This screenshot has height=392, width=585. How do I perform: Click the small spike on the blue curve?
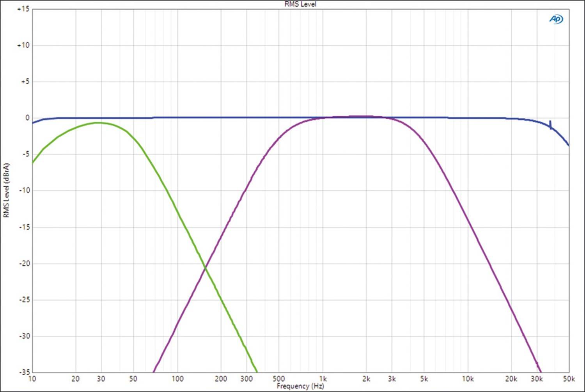click(x=550, y=124)
